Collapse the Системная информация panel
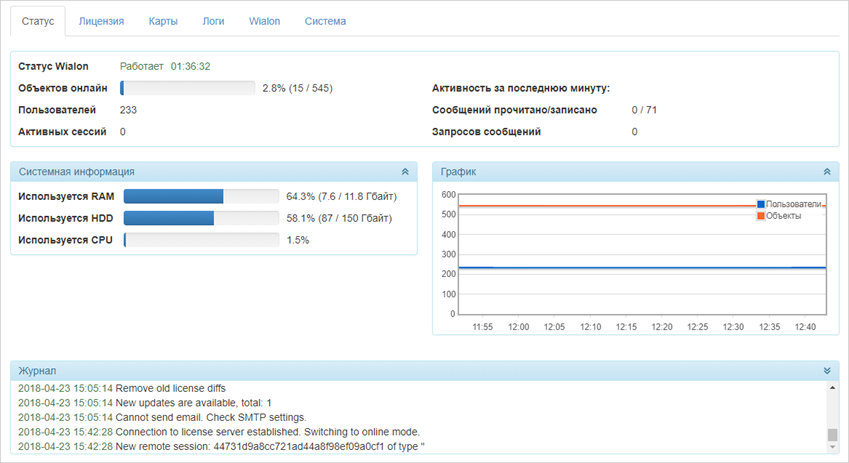Image resolution: width=849 pixels, height=463 pixels. (x=405, y=172)
